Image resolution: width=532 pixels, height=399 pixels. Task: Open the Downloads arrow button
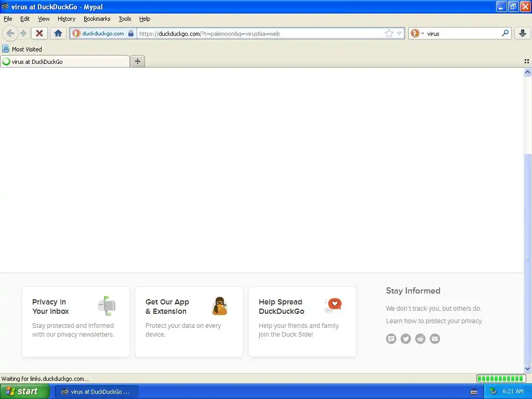[523, 33]
